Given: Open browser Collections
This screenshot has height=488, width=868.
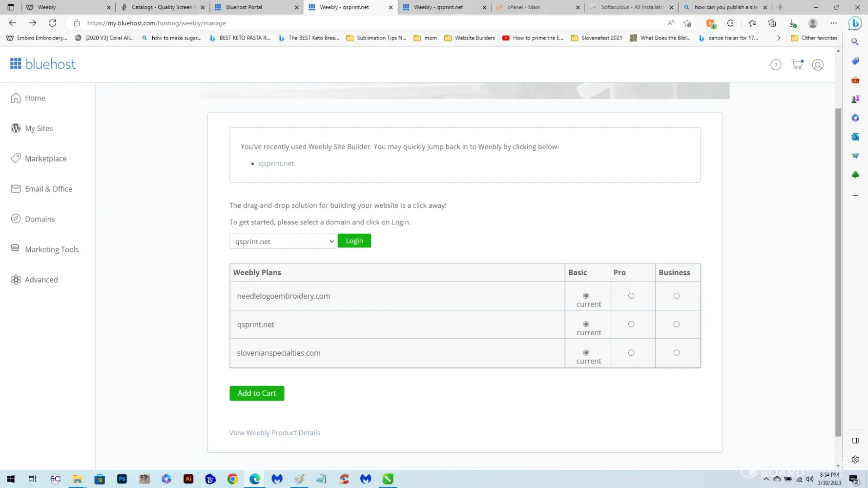Looking at the screenshot, I should point(772,23).
